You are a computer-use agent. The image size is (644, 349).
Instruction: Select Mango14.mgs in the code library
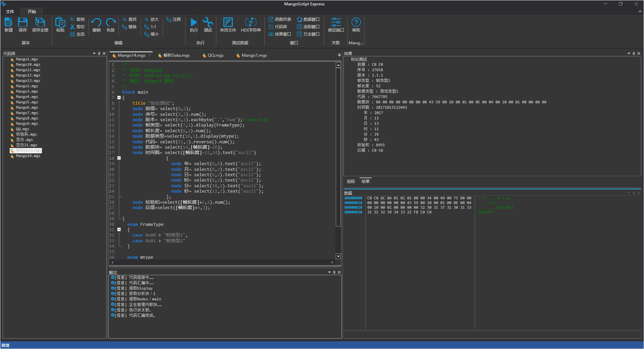tap(25, 156)
